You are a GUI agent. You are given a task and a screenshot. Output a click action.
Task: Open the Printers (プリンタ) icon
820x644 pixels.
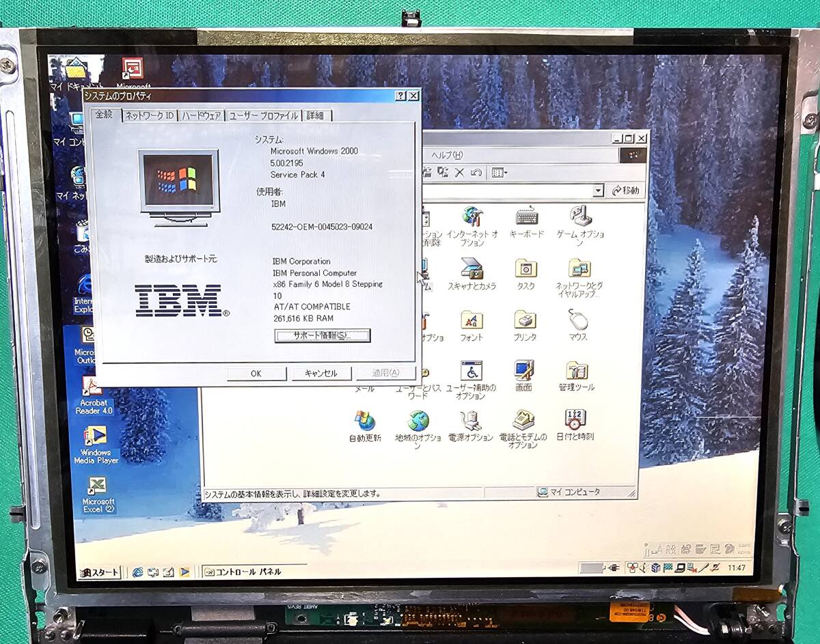524,321
